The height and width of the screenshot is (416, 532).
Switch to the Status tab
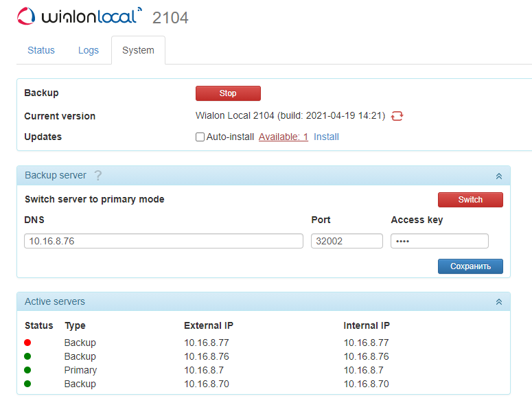(x=41, y=50)
